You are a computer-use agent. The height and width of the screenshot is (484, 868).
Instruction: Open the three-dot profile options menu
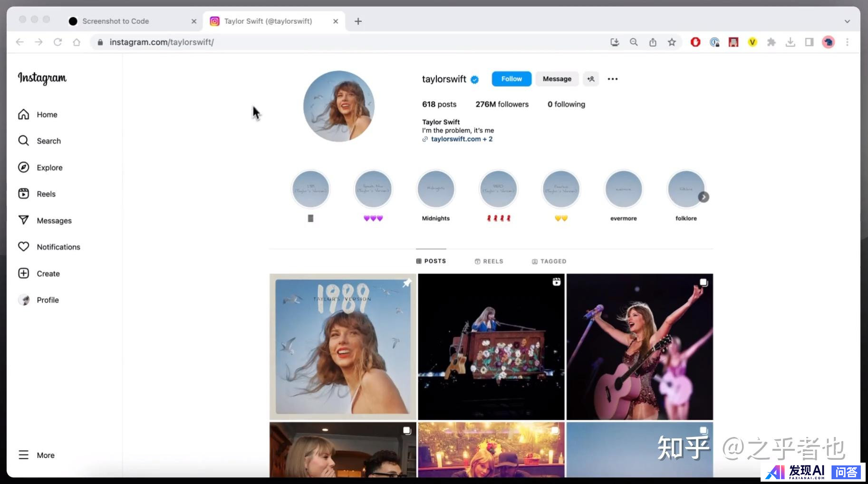pos(612,79)
